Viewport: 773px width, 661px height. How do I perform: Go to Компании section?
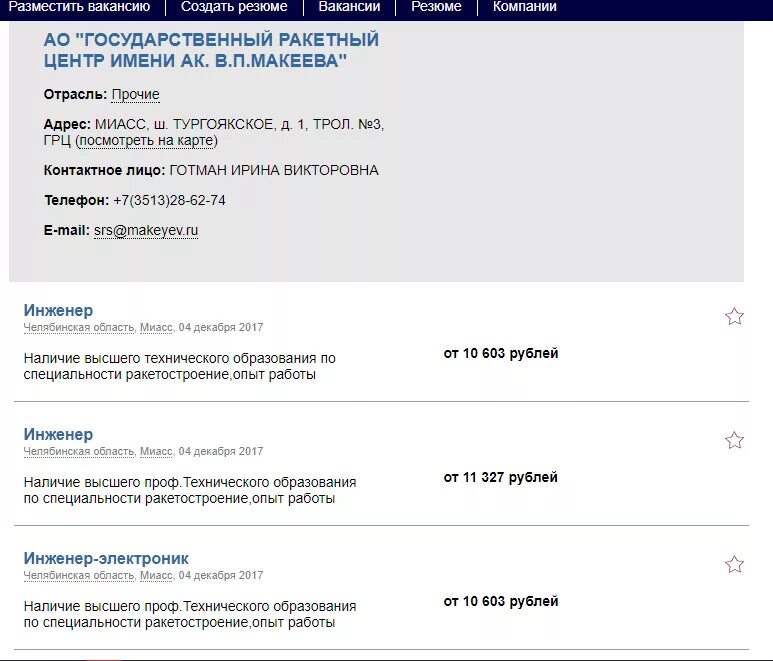point(525,6)
